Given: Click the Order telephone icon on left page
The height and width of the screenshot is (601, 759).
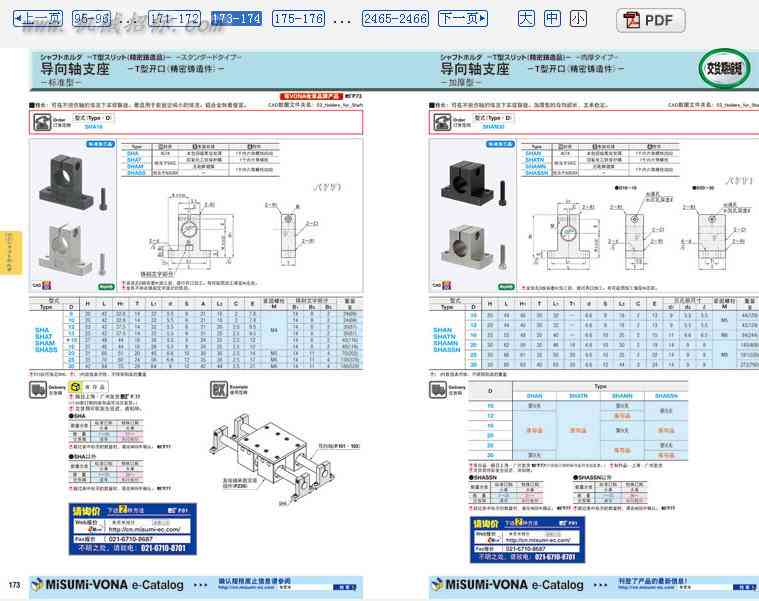Looking at the screenshot, I should pyautogui.click(x=42, y=122).
